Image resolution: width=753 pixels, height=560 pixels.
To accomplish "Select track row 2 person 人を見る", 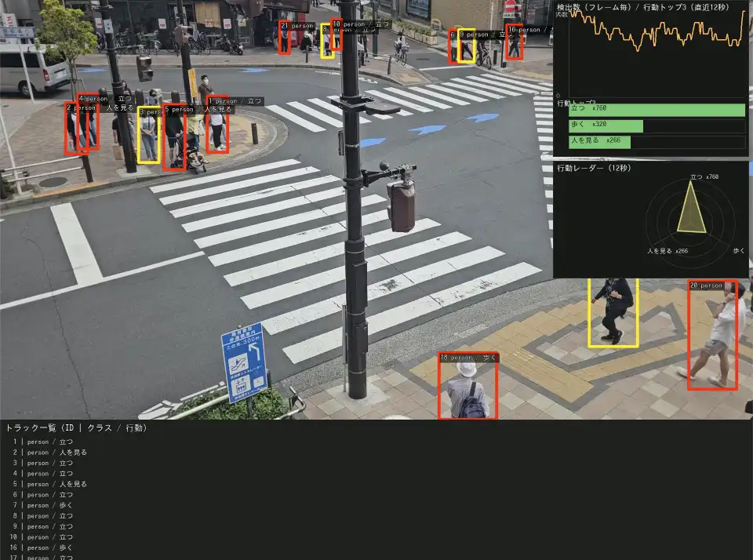I will 50,453.
